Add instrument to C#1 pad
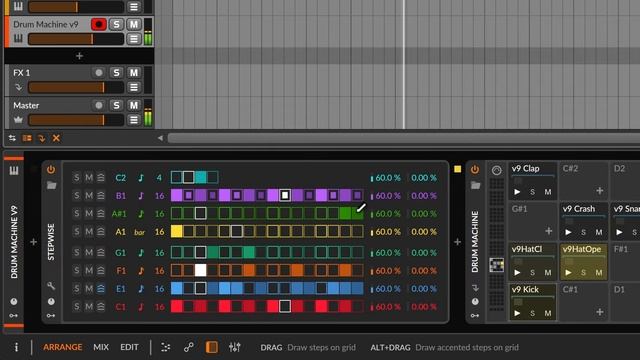This screenshot has width=640, height=360. point(600,312)
